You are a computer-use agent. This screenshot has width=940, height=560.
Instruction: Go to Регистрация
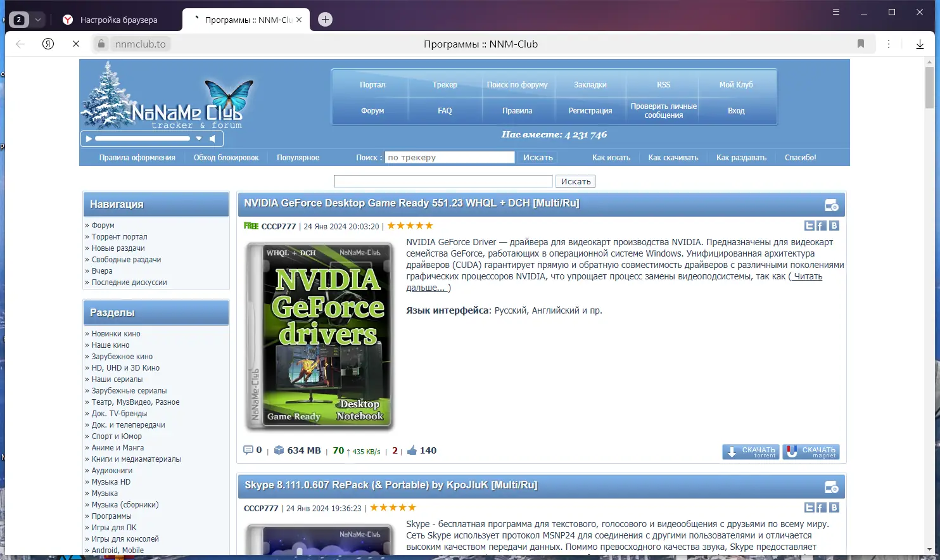point(590,111)
